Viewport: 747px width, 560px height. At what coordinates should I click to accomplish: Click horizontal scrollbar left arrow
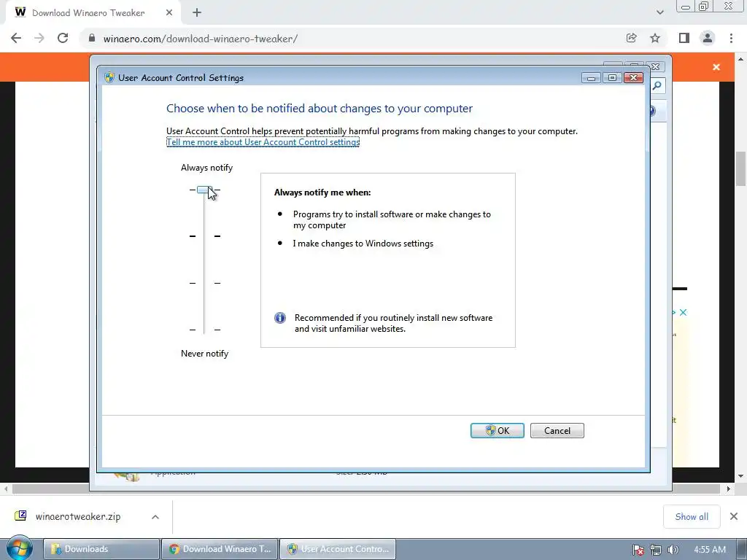click(x=6, y=489)
